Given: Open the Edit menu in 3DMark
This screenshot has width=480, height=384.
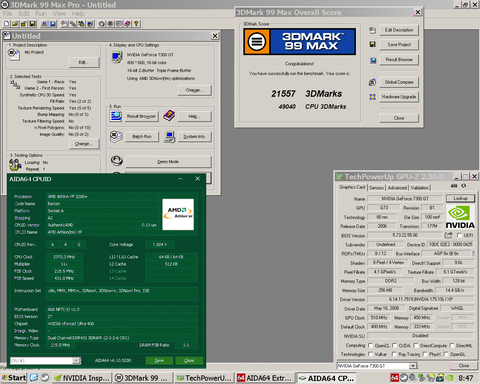Looking at the screenshot, I should 24,14.
